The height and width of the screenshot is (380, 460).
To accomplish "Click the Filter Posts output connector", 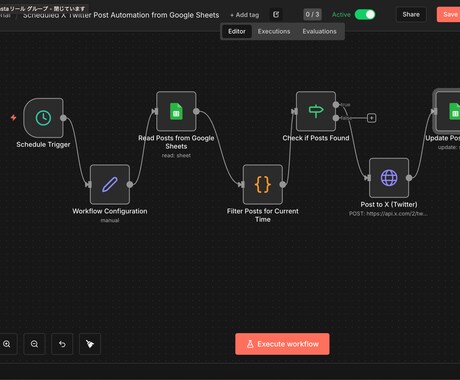I will [x=283, y=184].
